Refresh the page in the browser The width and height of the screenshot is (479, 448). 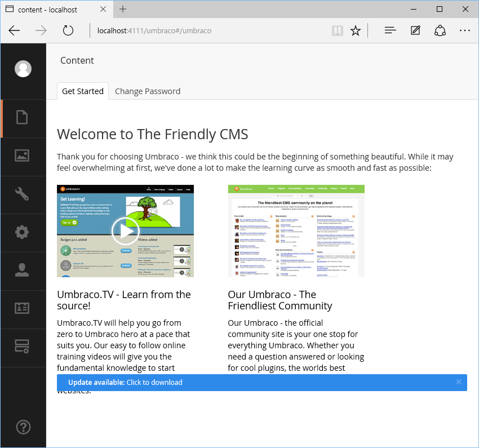point(68,30)
